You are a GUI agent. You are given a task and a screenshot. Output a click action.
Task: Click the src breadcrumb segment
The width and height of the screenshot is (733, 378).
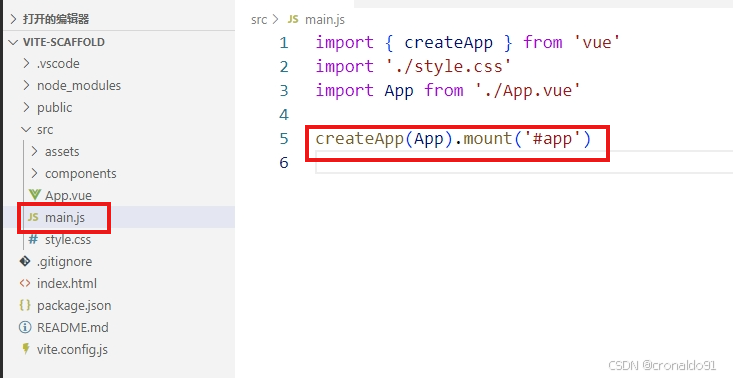pos(259,20)
